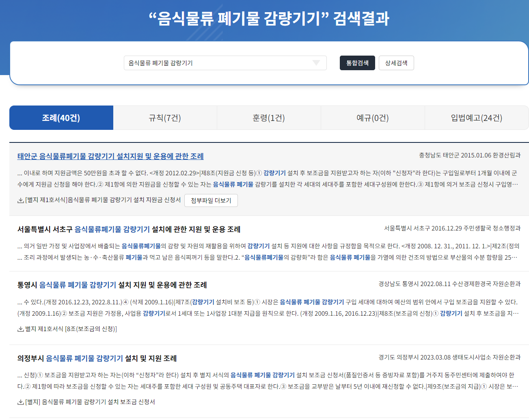The image size is (529, 420).
Task: Click the 통합검색 search button
Action: point(357,63)
